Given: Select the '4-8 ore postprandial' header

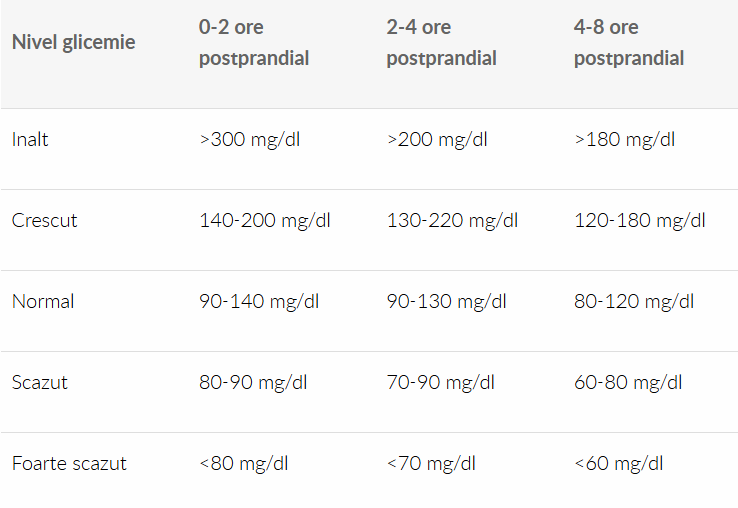Looking at the screenshot, I should coord(628,43).
